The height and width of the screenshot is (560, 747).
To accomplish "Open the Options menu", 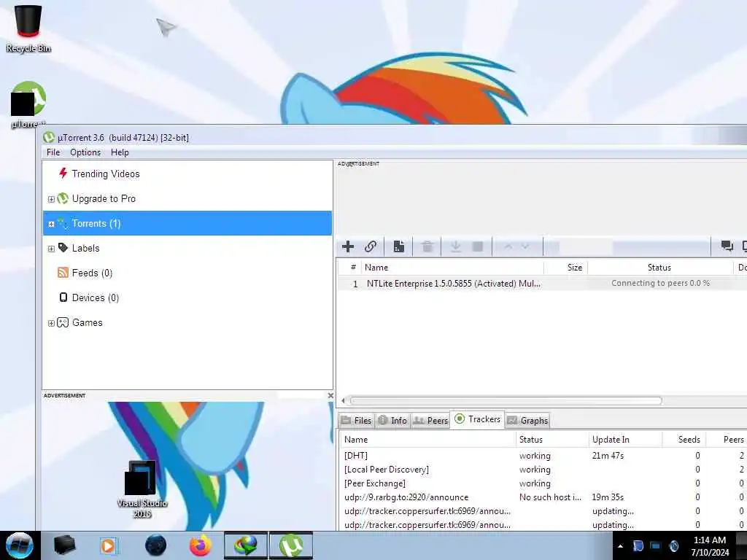I will (85, 152).
